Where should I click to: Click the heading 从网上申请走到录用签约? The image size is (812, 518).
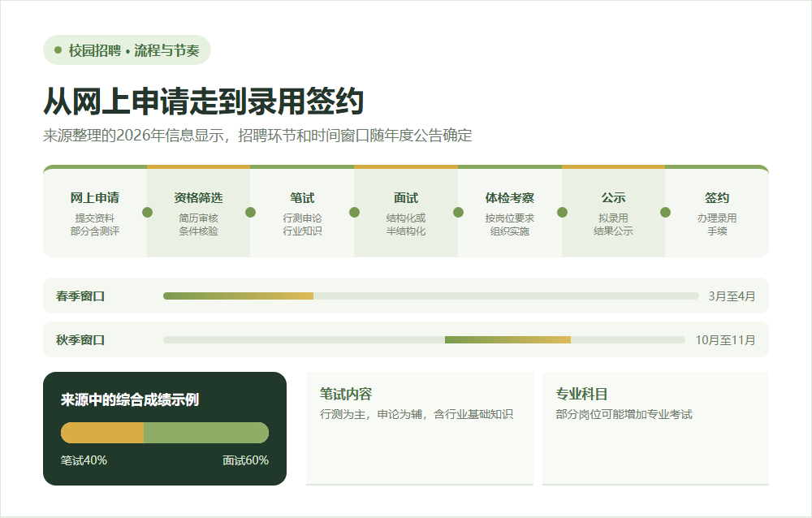click(204, 101)
